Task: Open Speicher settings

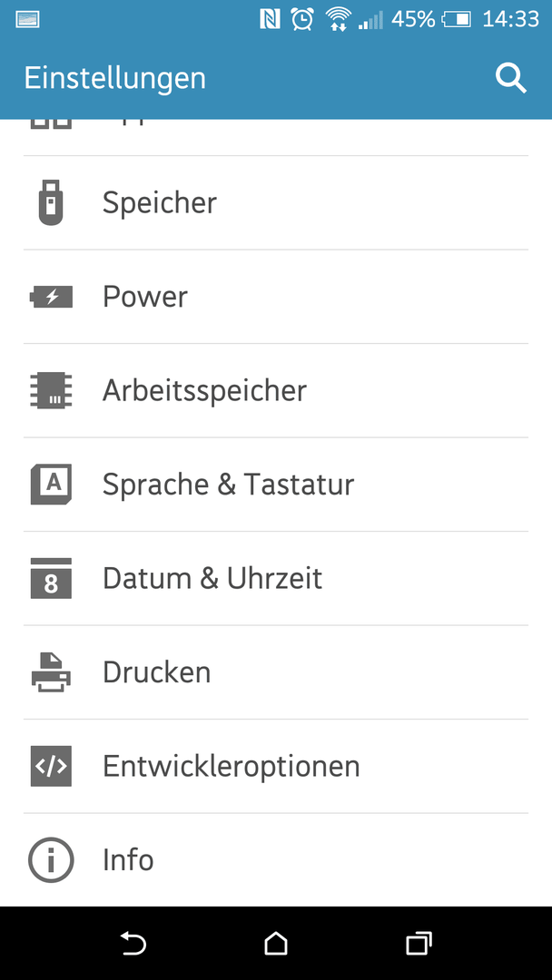Action: [x=160, y=202]
